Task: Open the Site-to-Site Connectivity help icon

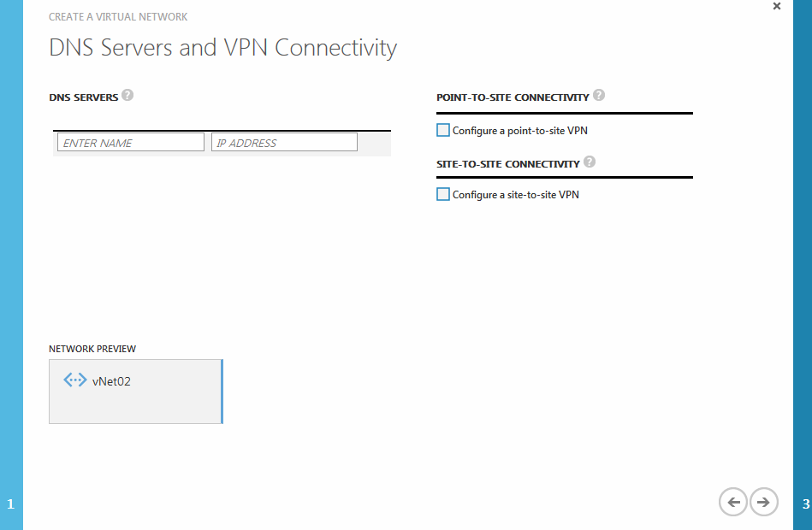Action: [590, 162]
